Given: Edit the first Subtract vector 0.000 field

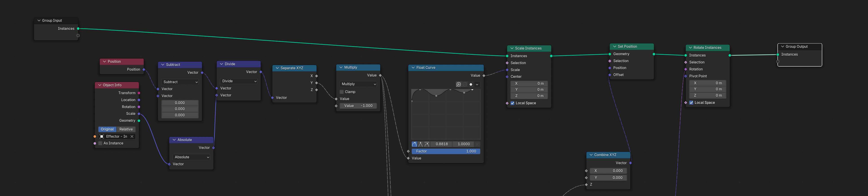Looking at the screenshot, I should (x=180, y=103).
